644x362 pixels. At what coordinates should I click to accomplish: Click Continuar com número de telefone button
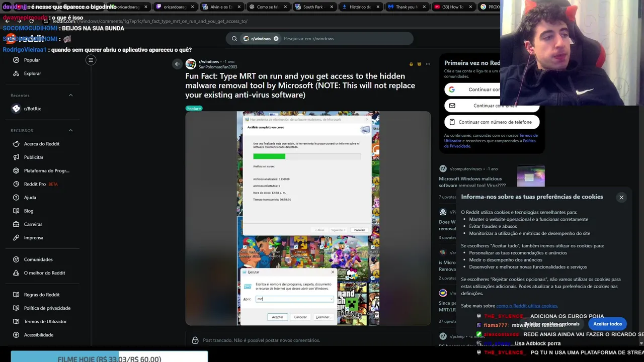492,122
